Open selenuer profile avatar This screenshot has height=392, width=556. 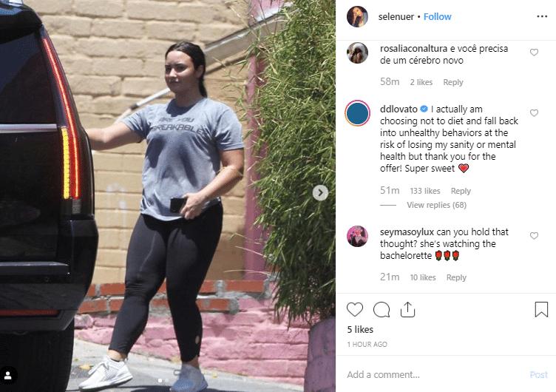click(x=357, y=16)
